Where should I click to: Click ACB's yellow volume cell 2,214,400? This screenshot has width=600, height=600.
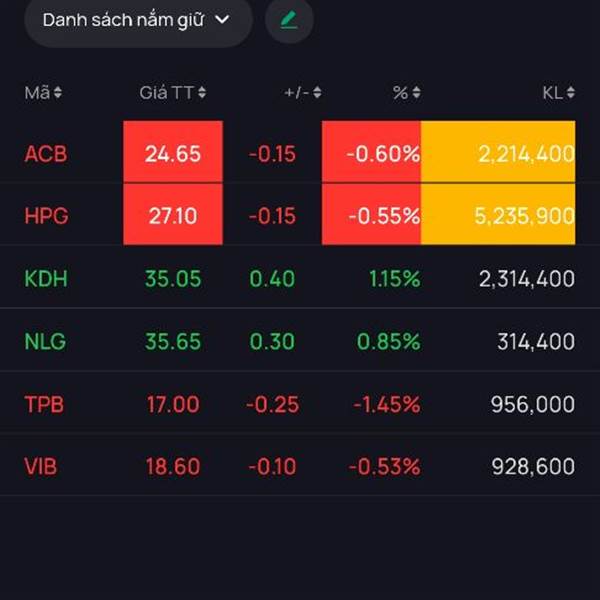click(498, 153)
